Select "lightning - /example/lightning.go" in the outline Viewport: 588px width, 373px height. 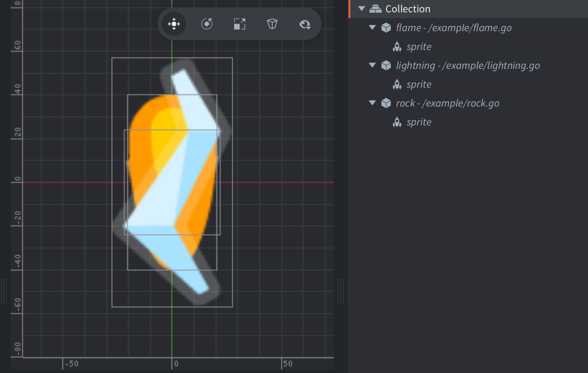(468, 66)
